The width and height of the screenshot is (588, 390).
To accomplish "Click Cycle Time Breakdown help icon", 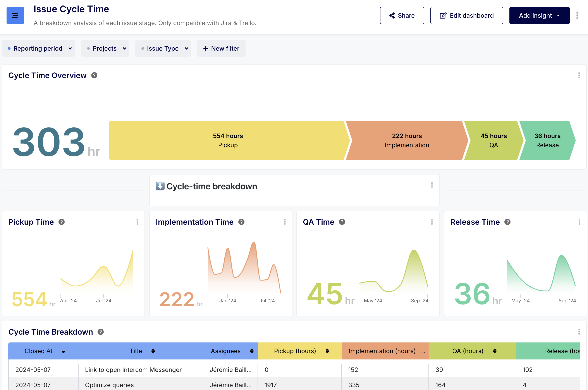I will [101, 332].
